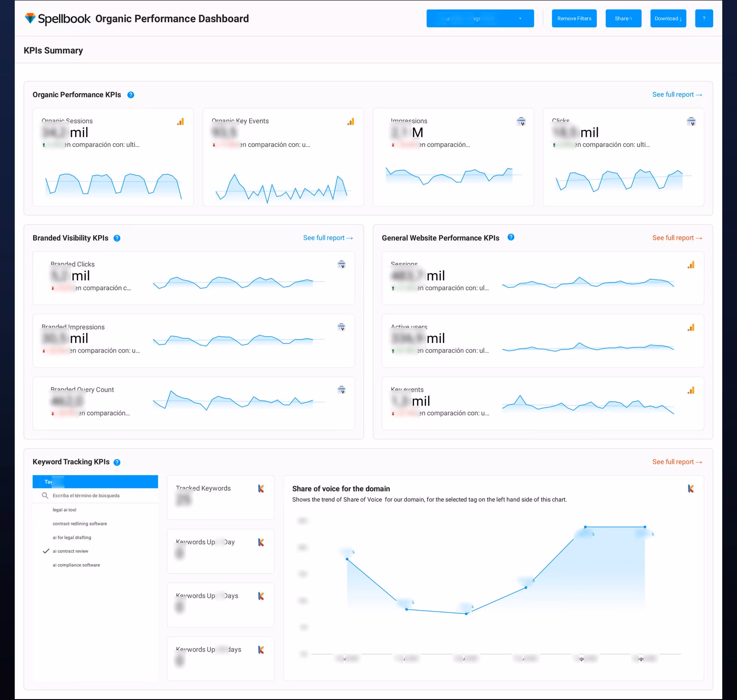Viewport: 737px width, 700px height.
Task: Open help icon beside Organic Performance KPIs
Action: 131,95
